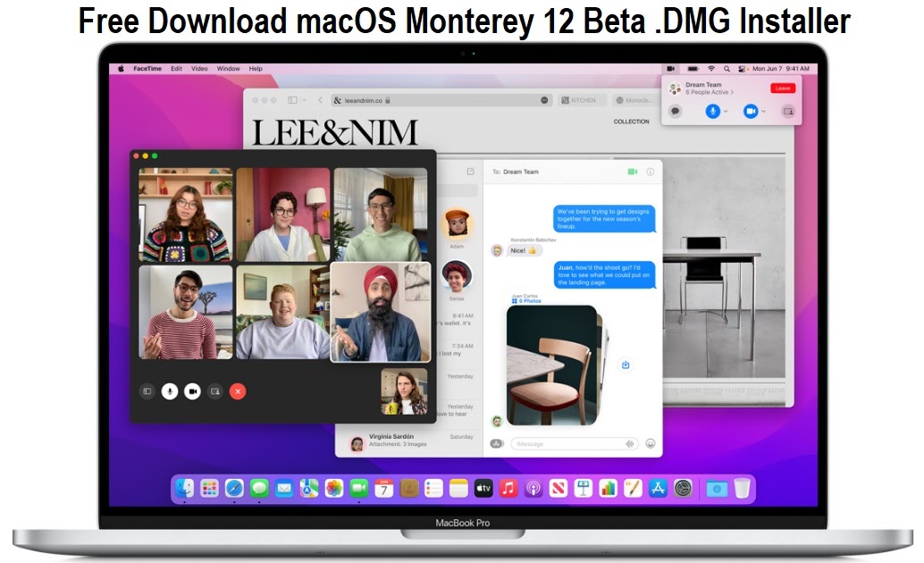Click the Spotlight search icon in menu bar

[x=727, y=69]
